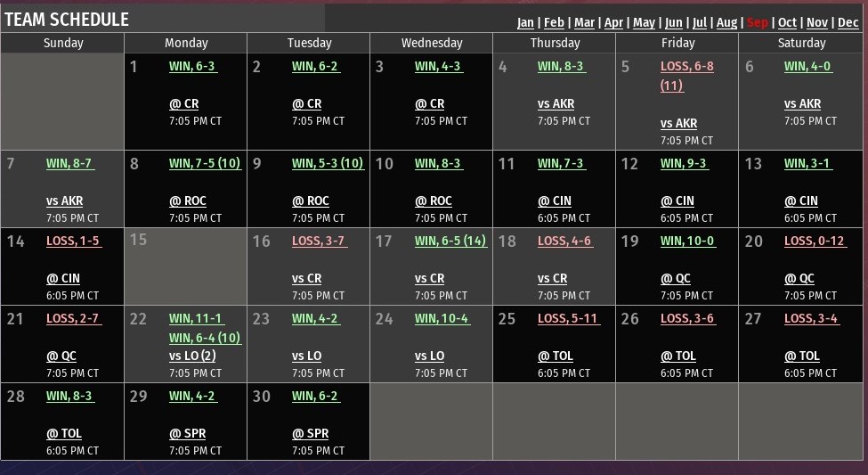Switch to the Oct month schedule
Viewport: 868px width, 475px height.
point(787,22)
